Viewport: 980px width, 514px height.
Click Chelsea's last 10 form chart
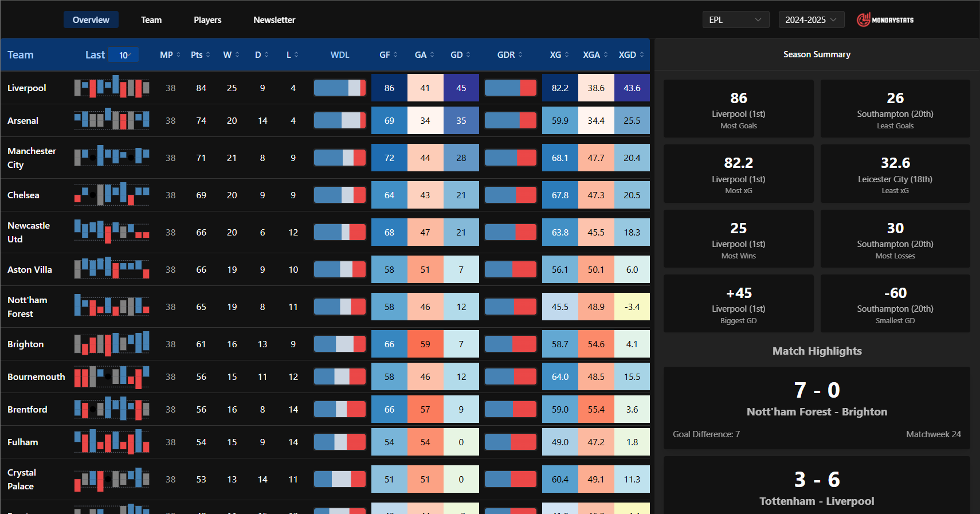pyautogui.click(x=112, y=195)
